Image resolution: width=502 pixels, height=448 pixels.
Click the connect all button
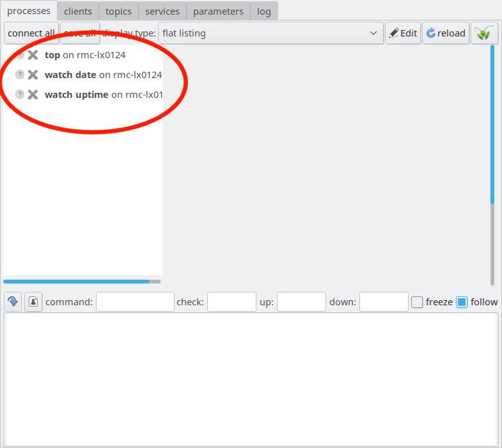[x=31, y=33]
